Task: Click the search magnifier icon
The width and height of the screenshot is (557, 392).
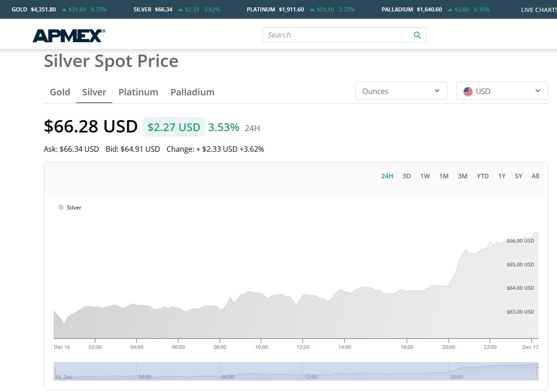Action: [417, 35]
